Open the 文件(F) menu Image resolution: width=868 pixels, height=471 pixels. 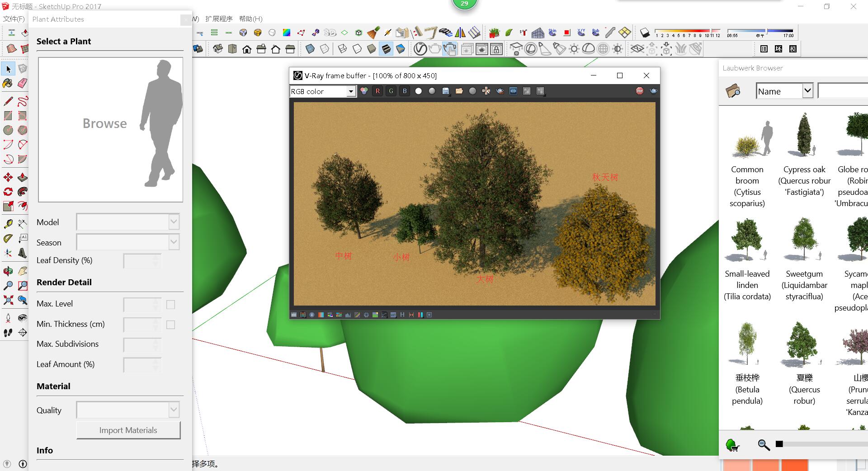[x=14, y=19]
